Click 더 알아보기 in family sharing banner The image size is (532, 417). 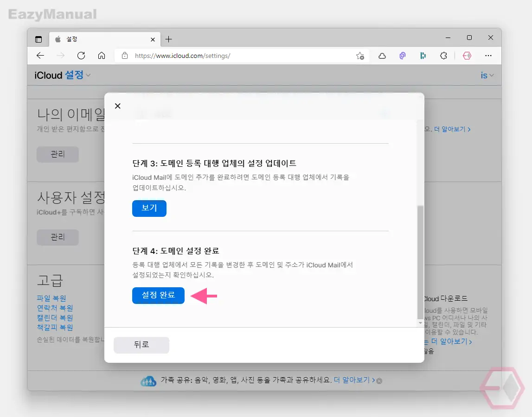(354, 380)
